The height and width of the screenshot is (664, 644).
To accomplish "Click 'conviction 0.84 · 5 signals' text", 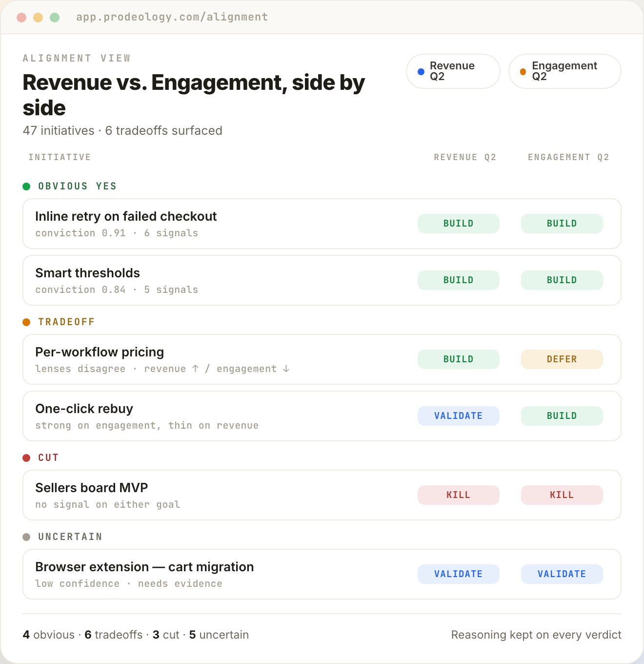I will [x=117, y=290].
